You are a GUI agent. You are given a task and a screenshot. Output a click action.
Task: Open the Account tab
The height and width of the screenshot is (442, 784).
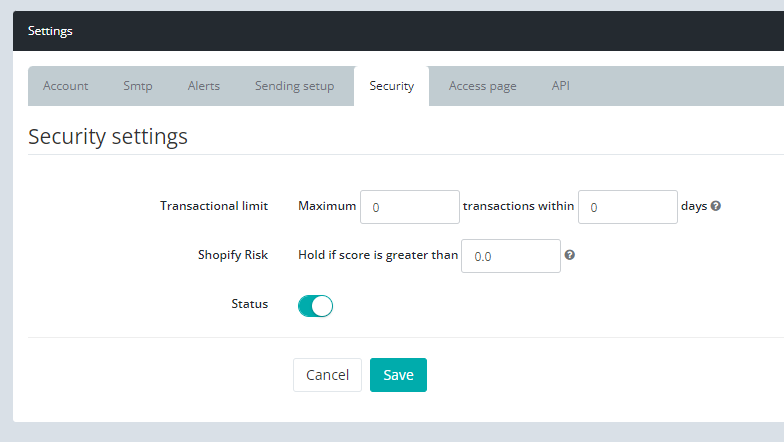pyautogui.click(x=66, y=86)
